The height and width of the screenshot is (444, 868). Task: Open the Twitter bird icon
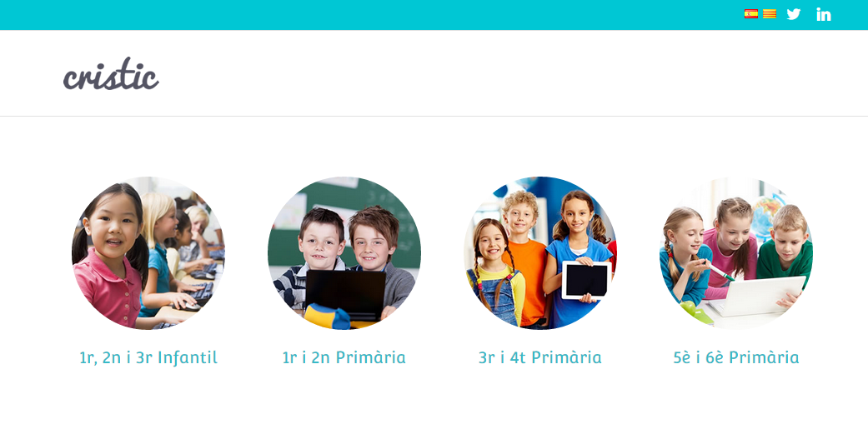793,14
